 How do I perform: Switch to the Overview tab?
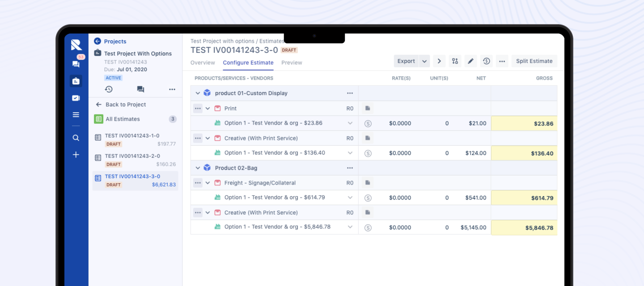(x=203, y=63)
